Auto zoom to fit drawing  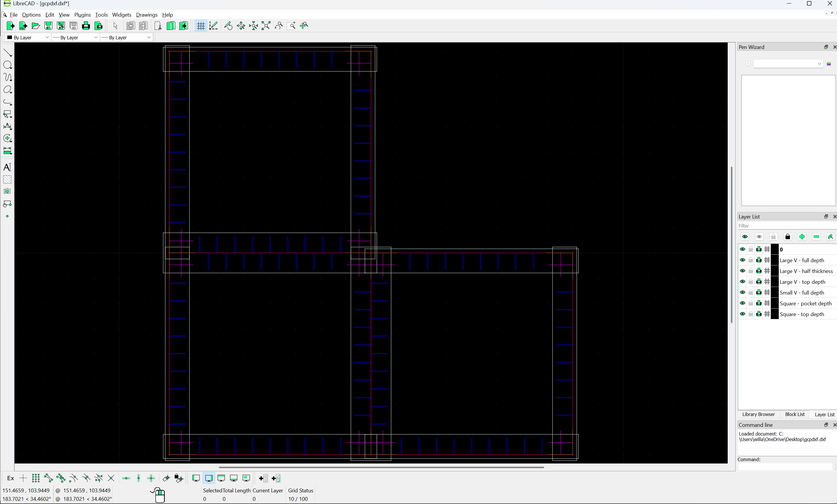click(x=266, y=26)
